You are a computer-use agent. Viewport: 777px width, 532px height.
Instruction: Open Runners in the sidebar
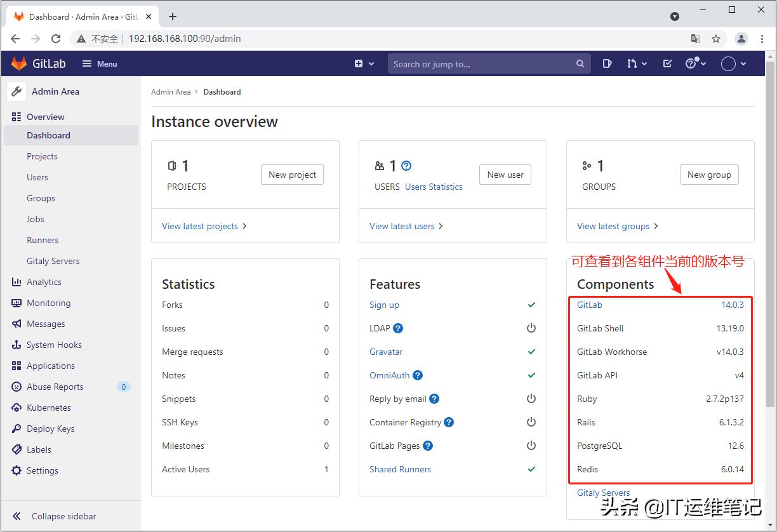[43, 240]
